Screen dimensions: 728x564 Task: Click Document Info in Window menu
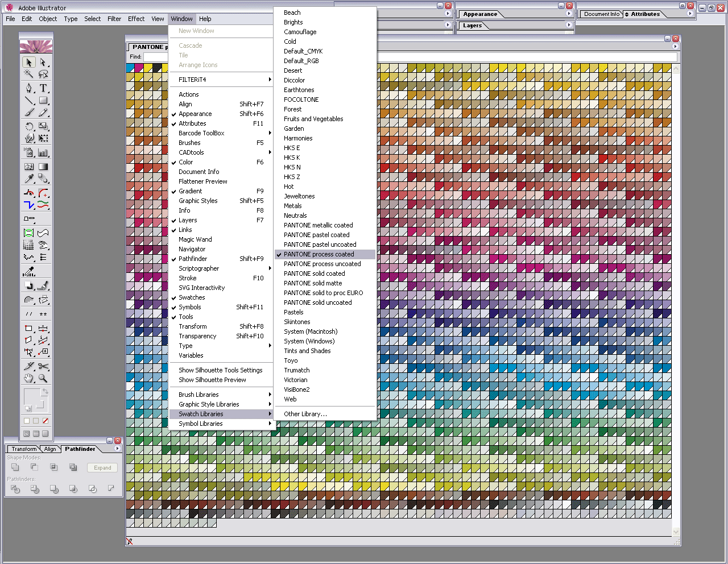(x=221, y=172)
